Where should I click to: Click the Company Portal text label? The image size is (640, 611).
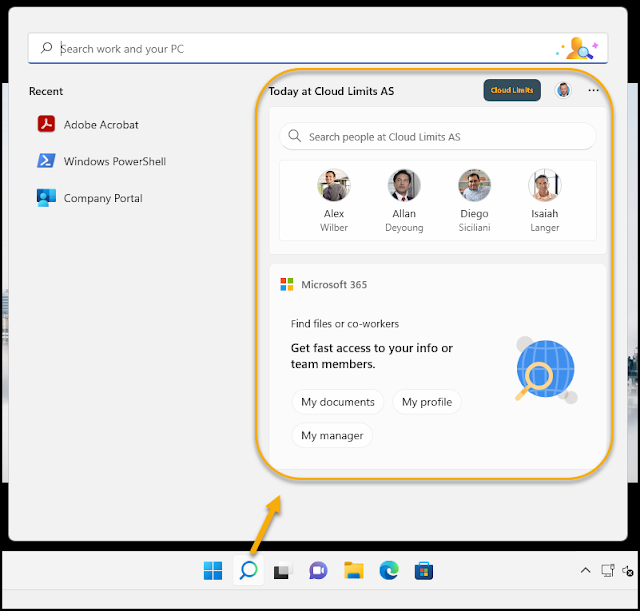click(103, 198)
